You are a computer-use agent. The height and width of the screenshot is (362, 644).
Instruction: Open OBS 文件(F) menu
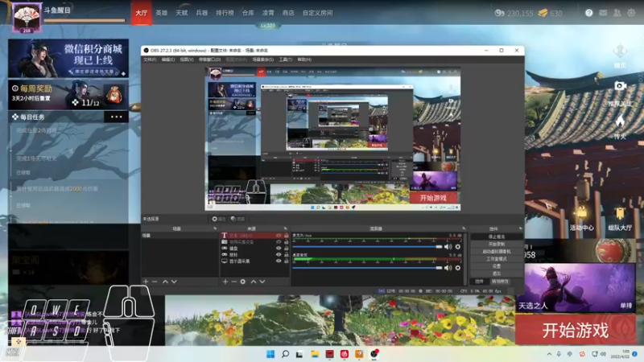pos(150,60)
